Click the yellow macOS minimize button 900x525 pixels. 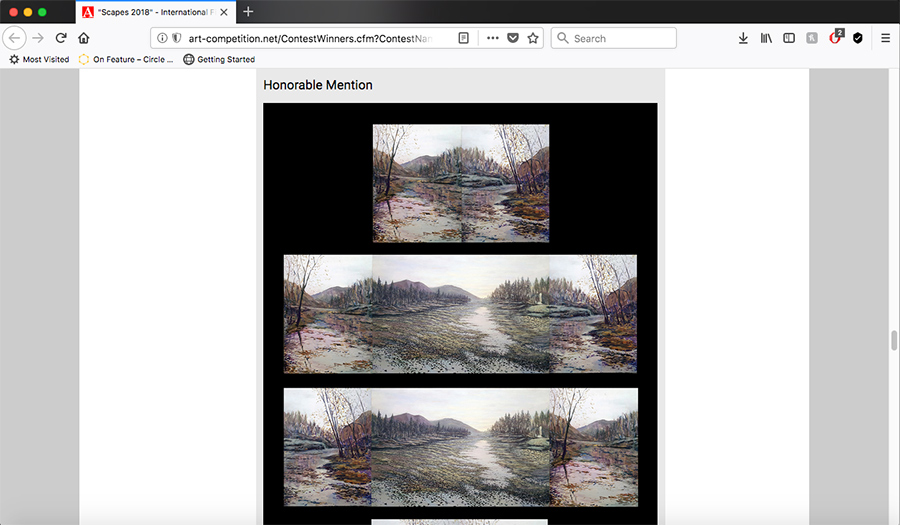(x=28, y=11)
